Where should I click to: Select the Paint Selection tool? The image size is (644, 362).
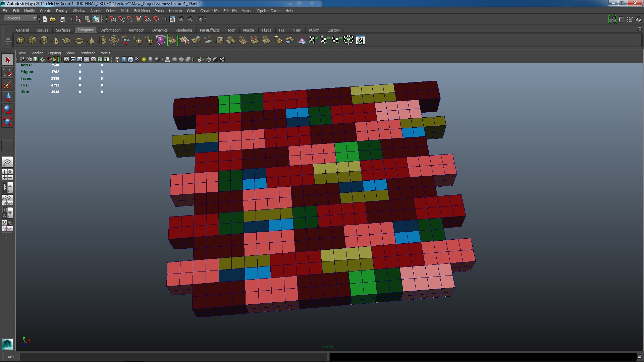pos(7,85)
